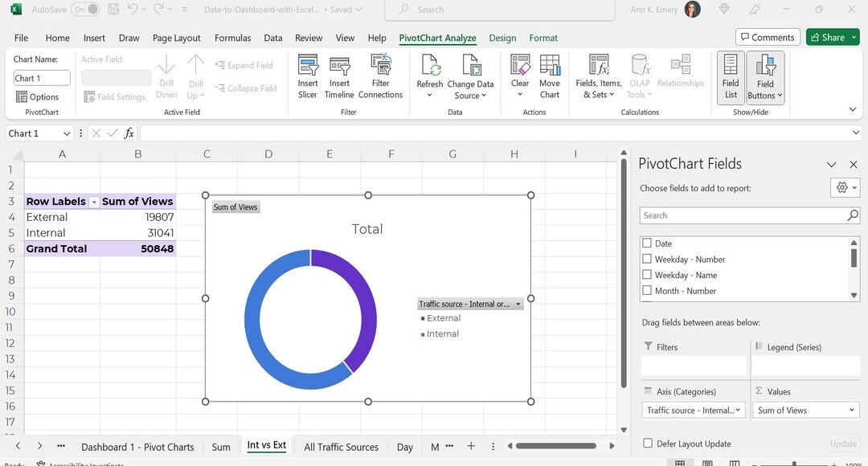Screen dimensions: 868x466
Task: Open the Comments pane button
Action: pos(767,37)
